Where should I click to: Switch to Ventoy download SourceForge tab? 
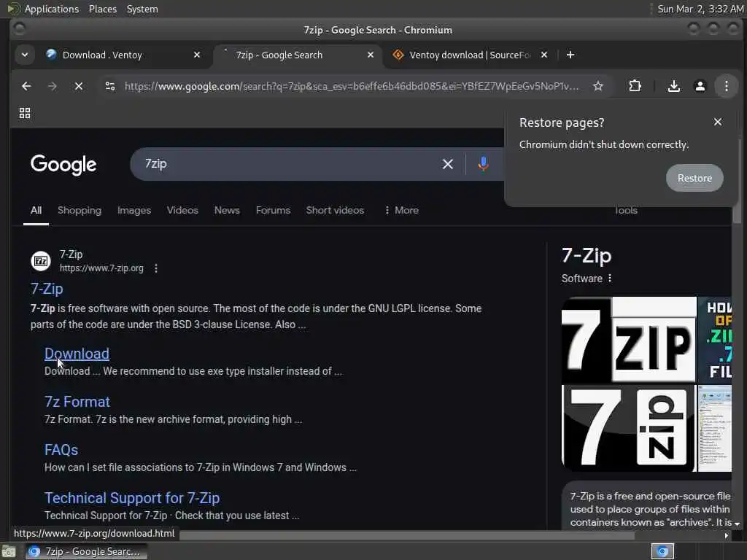(x=469, y=55)
